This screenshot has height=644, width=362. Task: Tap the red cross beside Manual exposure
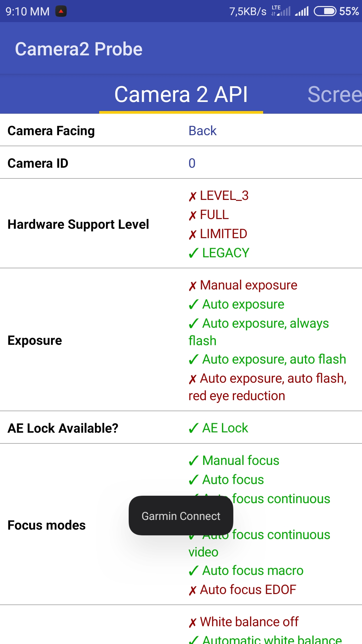click(x=192, y=286)
